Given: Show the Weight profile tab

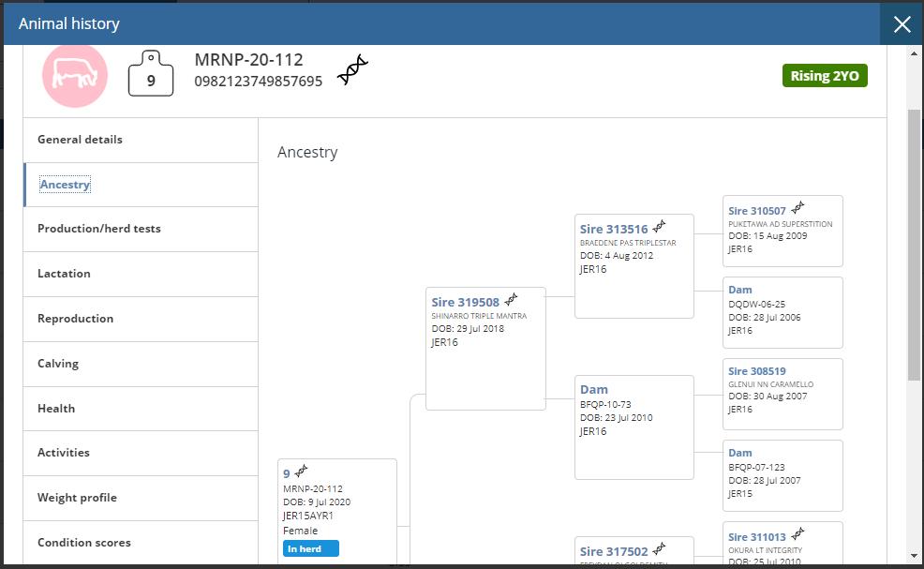Looking at the screenshot, I should (x=77, y=498).
